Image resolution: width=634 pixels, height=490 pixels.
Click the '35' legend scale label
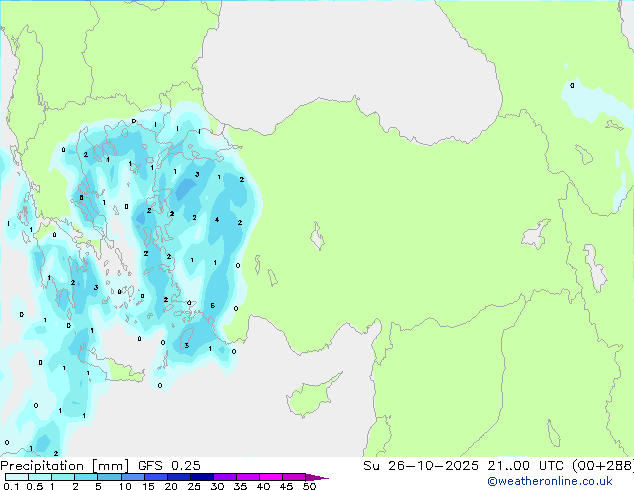coord(240,486)
